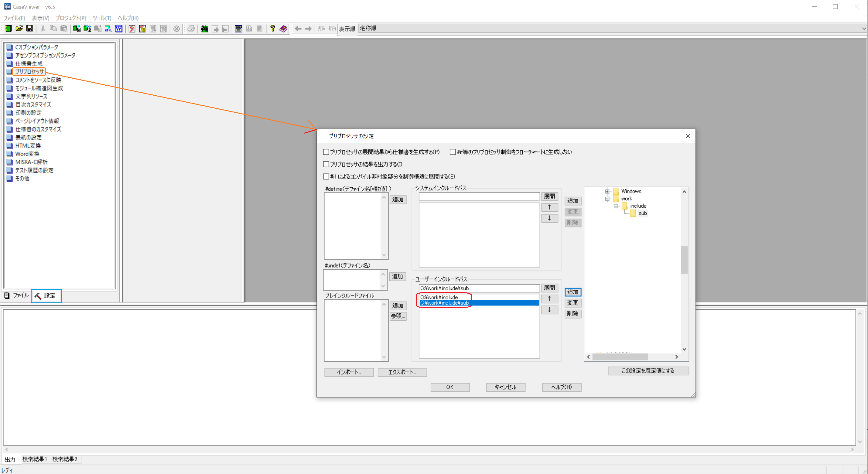Open the ツール(T) menu
The height and width of the screenshot is (474, 868).
(102, 18)
